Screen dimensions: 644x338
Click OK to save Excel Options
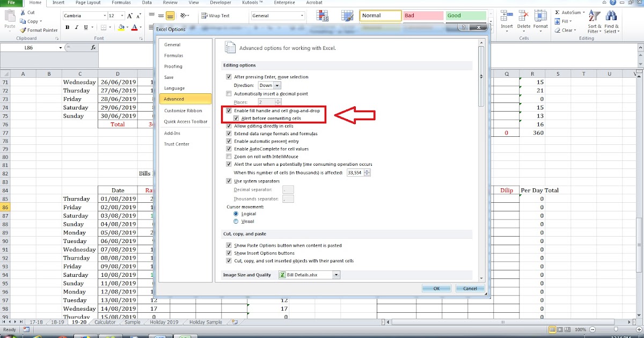click(436, 288)
